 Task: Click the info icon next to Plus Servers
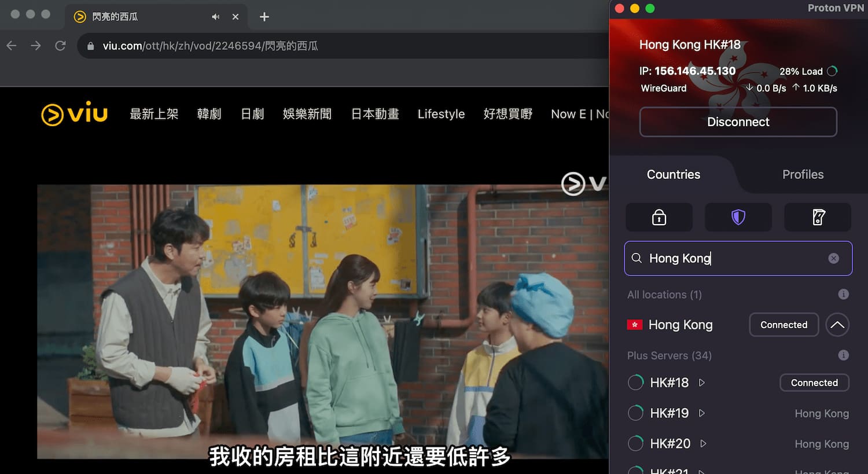coord(843,355)
